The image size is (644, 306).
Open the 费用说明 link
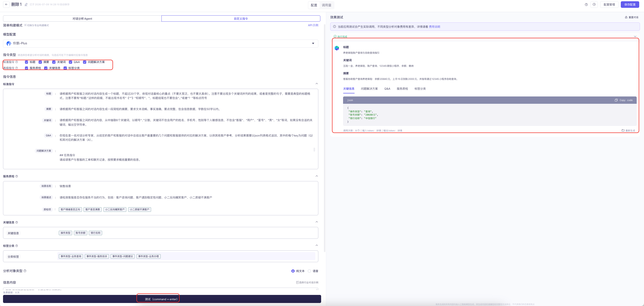[434, 27]
